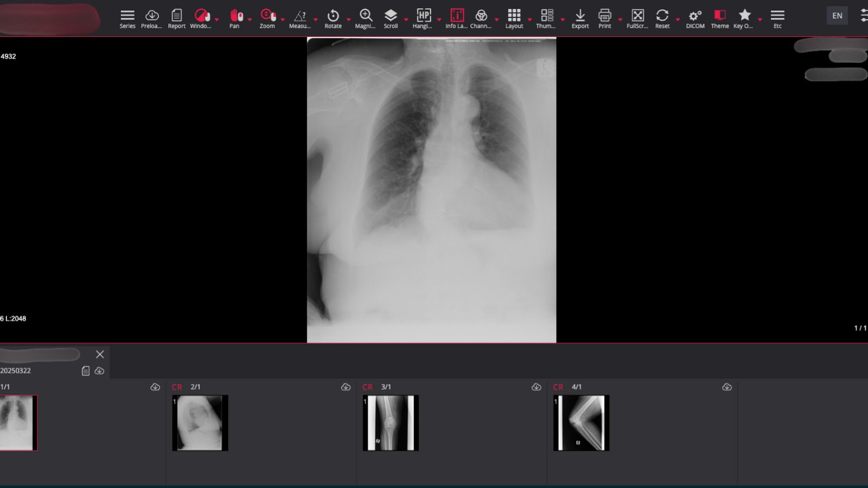The width and height of the screenshot is (868, 488).
Task: Toggle the Theme switcher
Action: [x=720, y=18]
